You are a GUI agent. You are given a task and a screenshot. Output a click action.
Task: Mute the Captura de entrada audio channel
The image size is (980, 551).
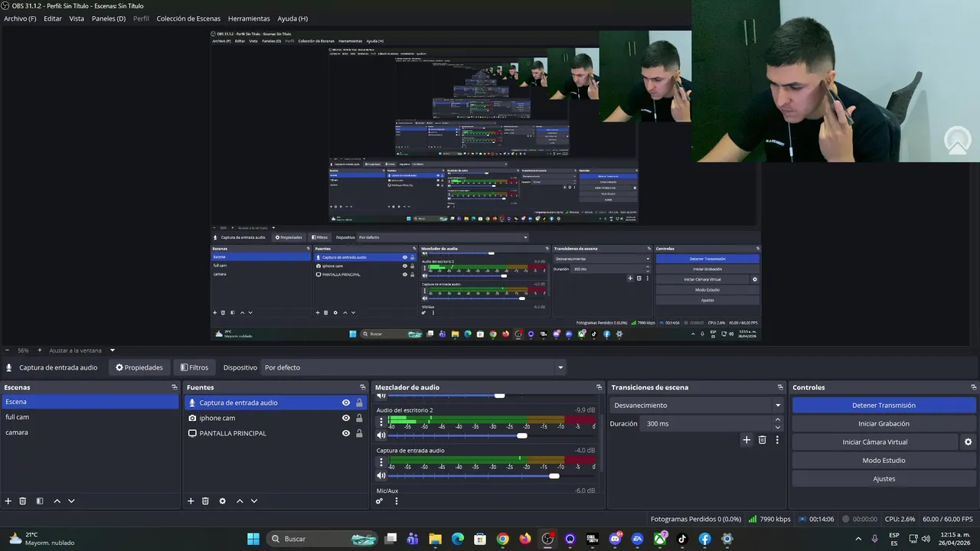tap(381, 476)
